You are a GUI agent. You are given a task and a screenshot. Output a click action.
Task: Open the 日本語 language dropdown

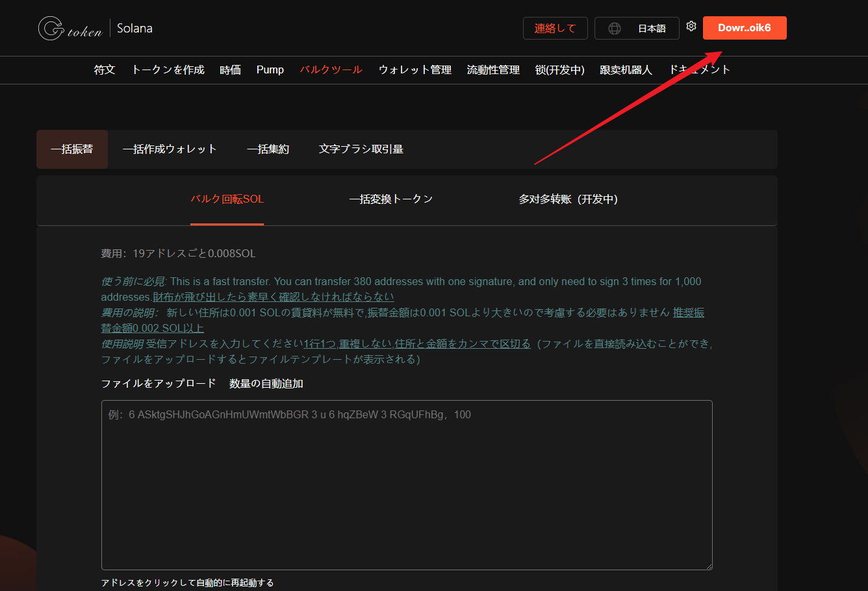coord(651,29)
